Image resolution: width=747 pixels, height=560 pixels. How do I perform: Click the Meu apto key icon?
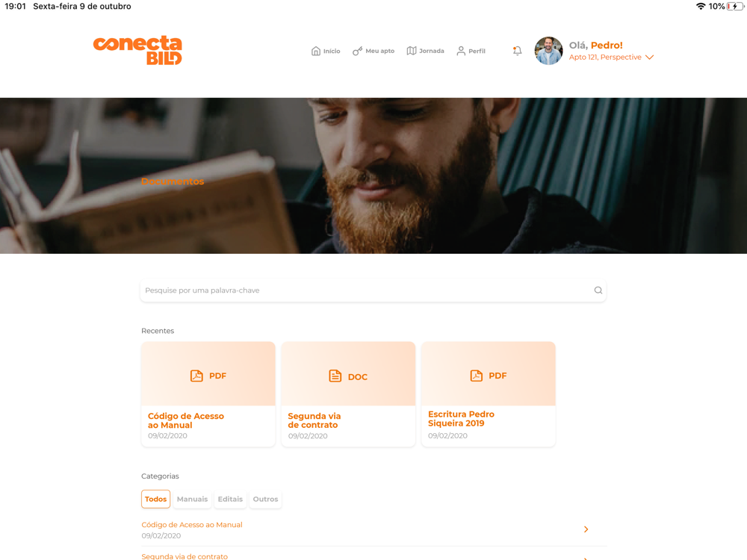(x=357, y=51)
